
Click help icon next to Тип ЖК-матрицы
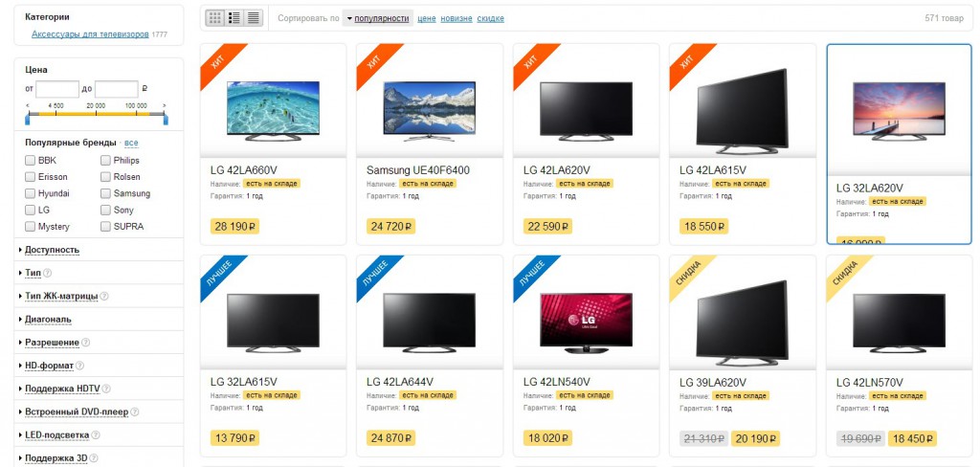coord(103,297)
